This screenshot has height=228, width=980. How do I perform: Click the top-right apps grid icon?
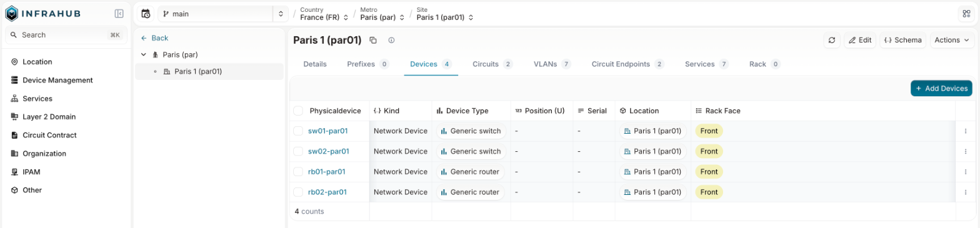pos(966,14)
